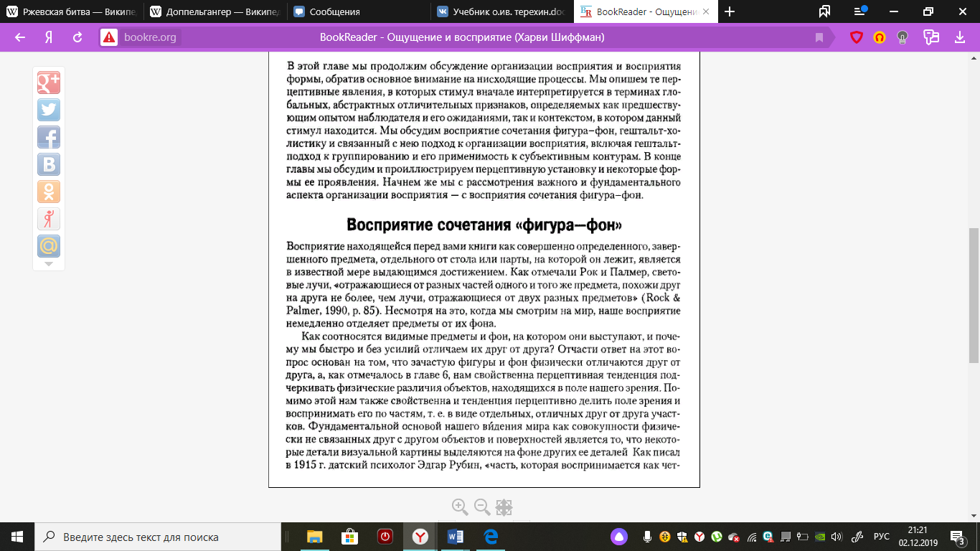Share page via Odnoklassniki icon
The image size is (980, 551).
(49, 192)
